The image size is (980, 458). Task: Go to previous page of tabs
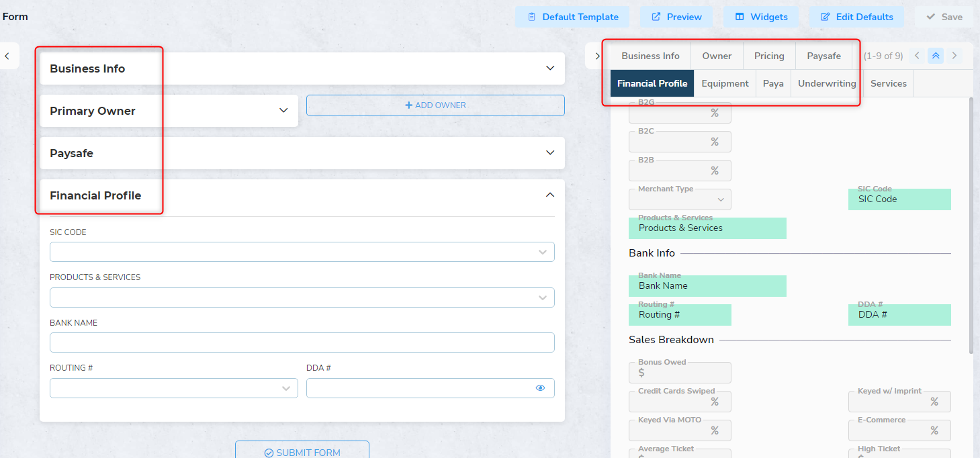[918, 56]
